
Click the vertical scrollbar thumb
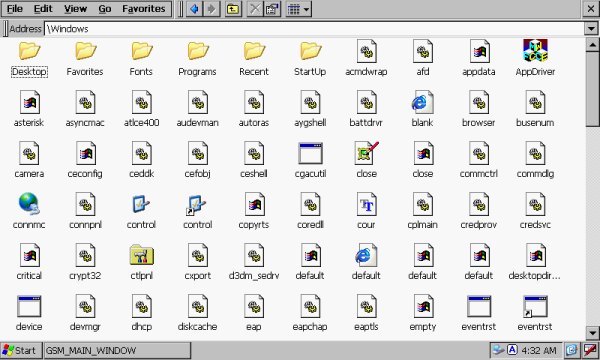pyautogui.click(x=593, y=89)
